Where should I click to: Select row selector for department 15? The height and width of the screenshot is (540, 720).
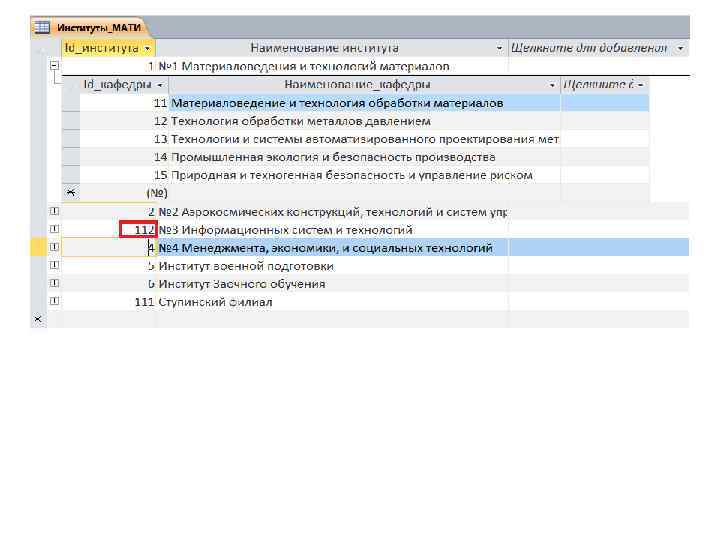pos(71,175)
